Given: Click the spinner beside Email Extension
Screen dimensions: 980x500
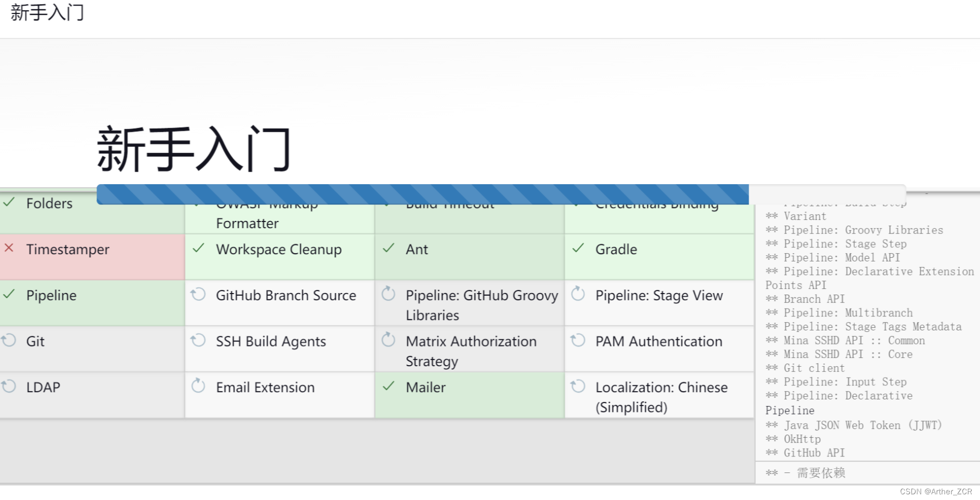Looking at the screenshot, I should [198, 386].
